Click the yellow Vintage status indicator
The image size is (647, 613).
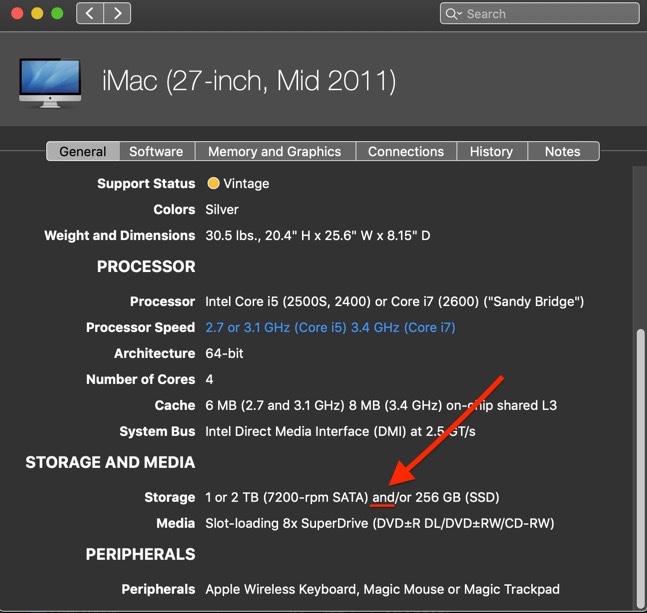point(213,183)
